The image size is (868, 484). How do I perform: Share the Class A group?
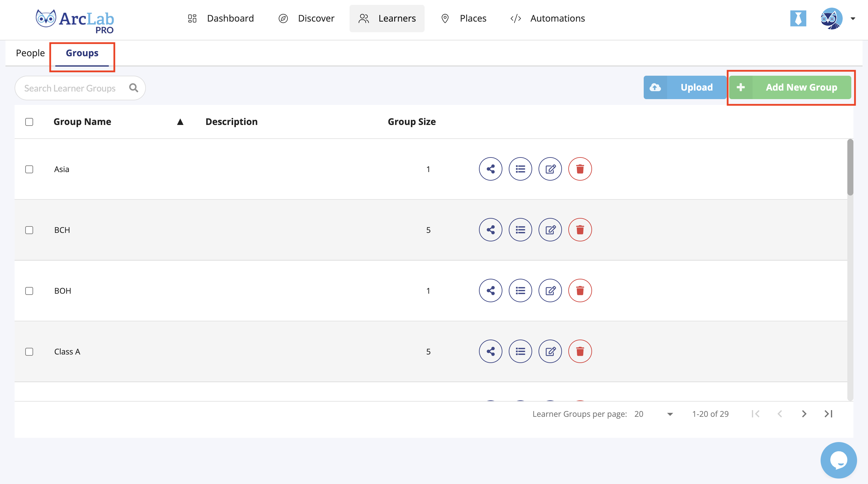point(491,351)
